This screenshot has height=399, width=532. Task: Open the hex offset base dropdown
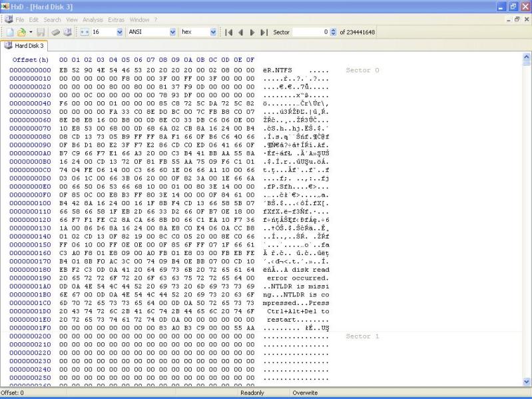pyautogui.click(x=214, y=32)
